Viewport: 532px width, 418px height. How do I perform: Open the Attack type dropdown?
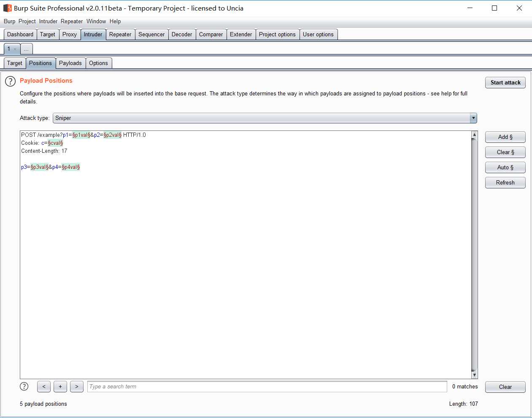click(265, 118)
